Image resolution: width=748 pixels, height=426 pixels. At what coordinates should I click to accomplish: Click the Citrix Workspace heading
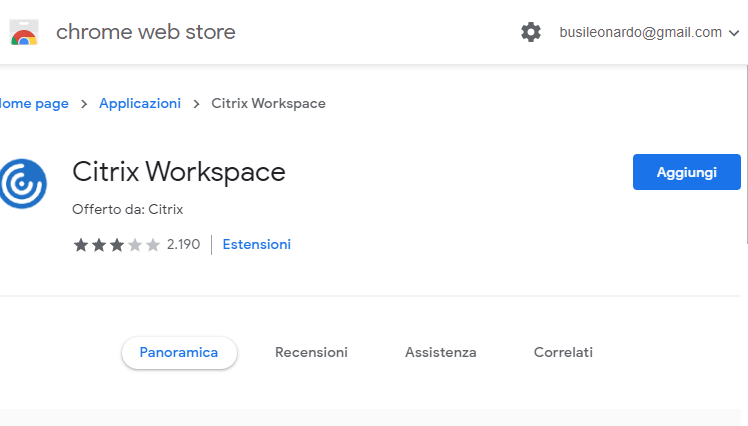pos(179,172)
